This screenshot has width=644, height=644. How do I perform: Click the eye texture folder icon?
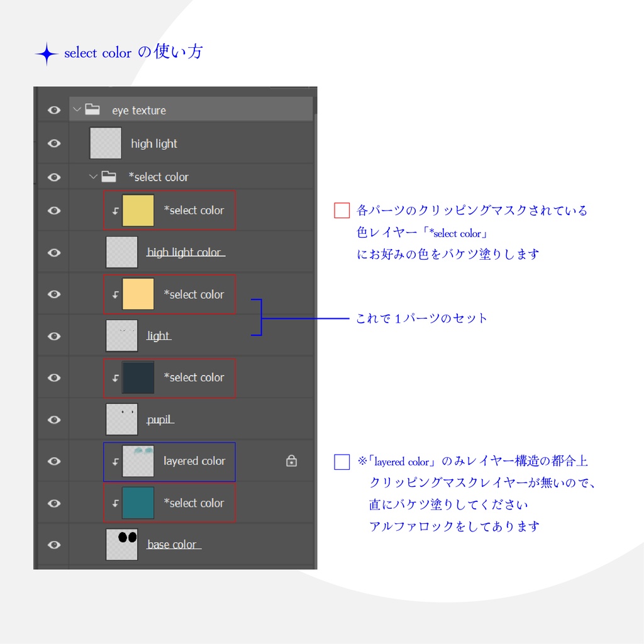point(92,109)
